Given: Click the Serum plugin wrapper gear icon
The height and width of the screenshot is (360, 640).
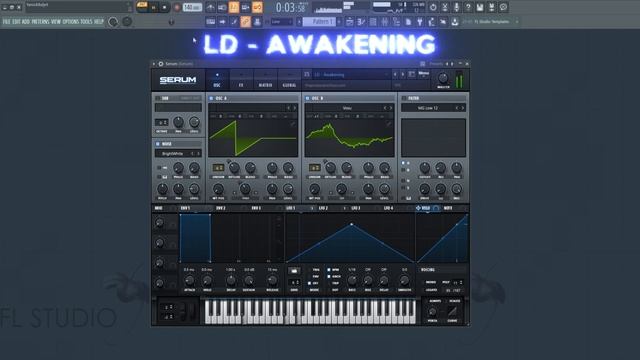Looking at the screenshot, I should [161, 64].
